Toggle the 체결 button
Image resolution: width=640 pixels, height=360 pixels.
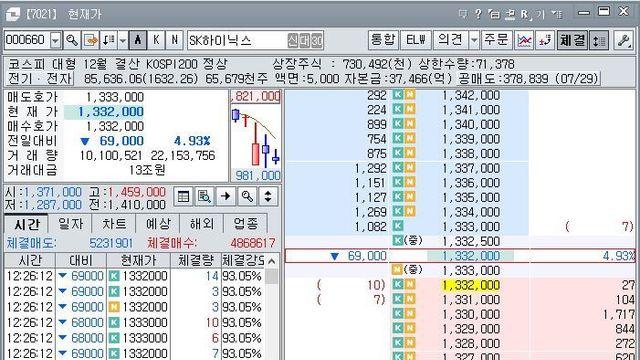click(x=573, y=40)
